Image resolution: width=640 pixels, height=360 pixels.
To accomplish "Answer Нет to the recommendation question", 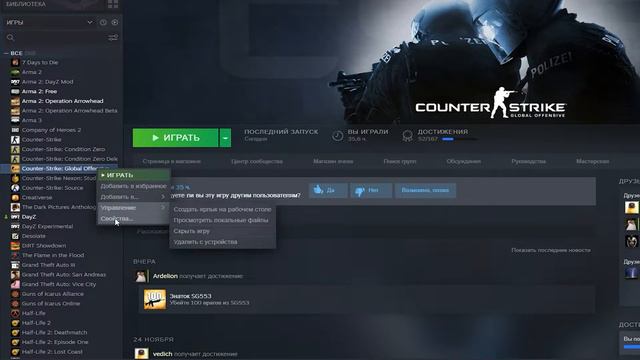I will 371,190.
